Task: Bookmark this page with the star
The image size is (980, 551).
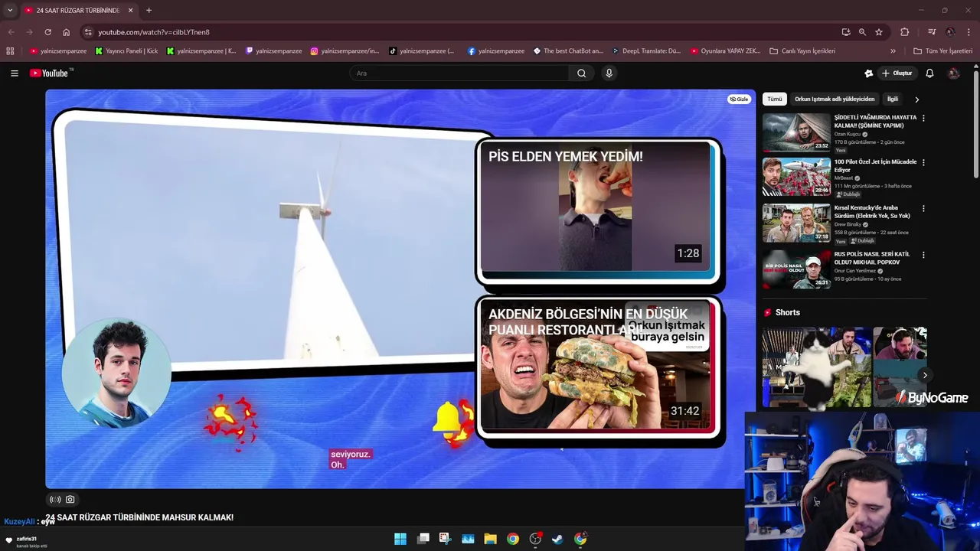Action: pos(879,32)
